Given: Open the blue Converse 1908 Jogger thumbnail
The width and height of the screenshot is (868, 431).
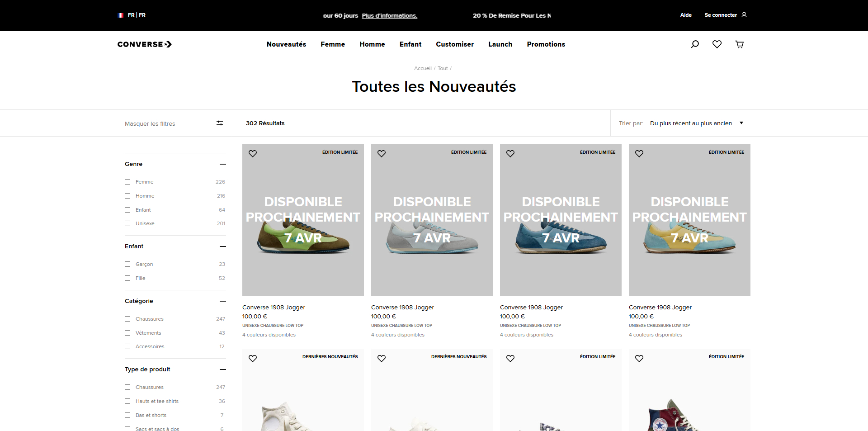Looking at the screenshot, I should (561, 220).
